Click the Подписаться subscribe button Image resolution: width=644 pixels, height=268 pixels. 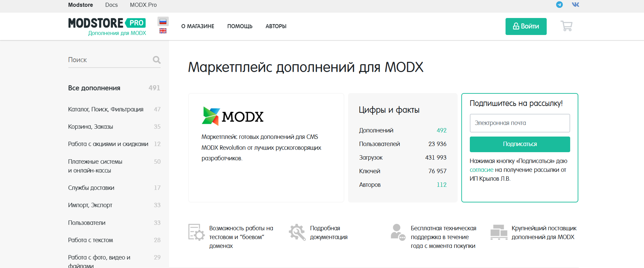point(520,144)
